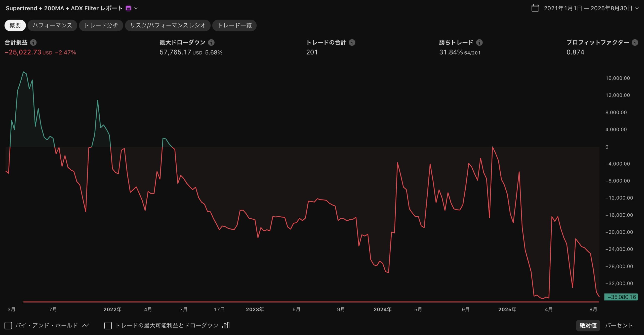Click the -35,080.16 price label on axis

tap(621, 297)
